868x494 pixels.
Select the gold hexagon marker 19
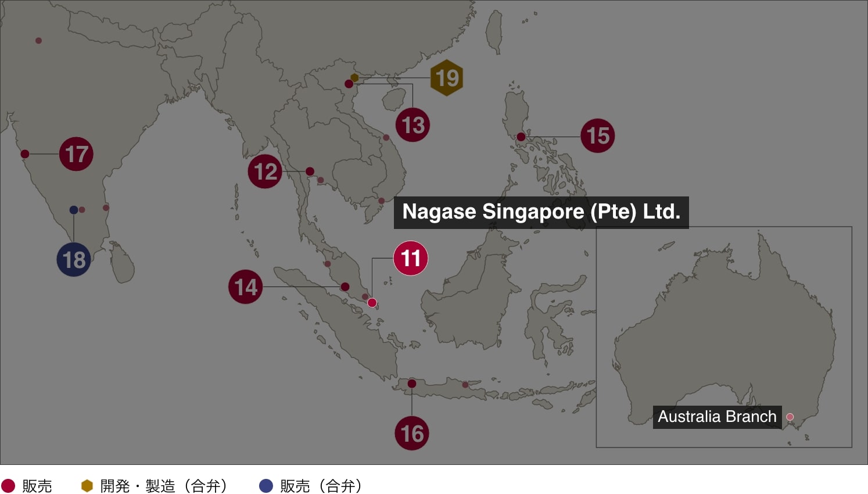447,78
